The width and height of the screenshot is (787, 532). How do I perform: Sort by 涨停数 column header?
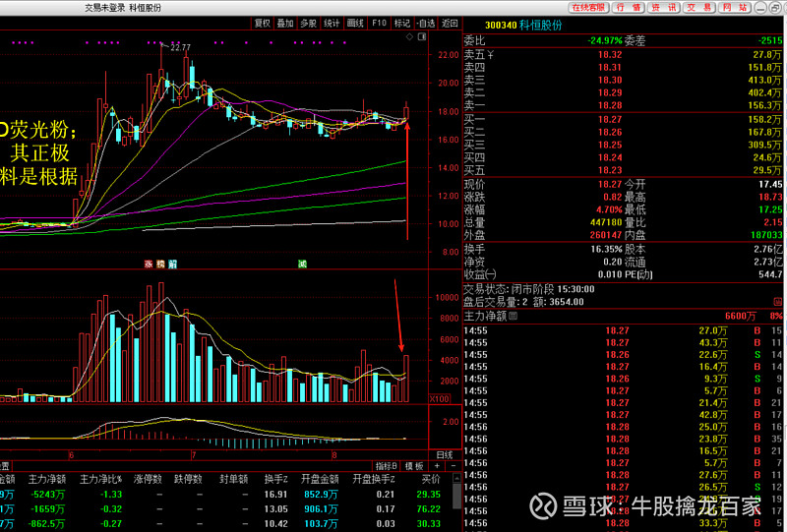click(x=149, y=479)
